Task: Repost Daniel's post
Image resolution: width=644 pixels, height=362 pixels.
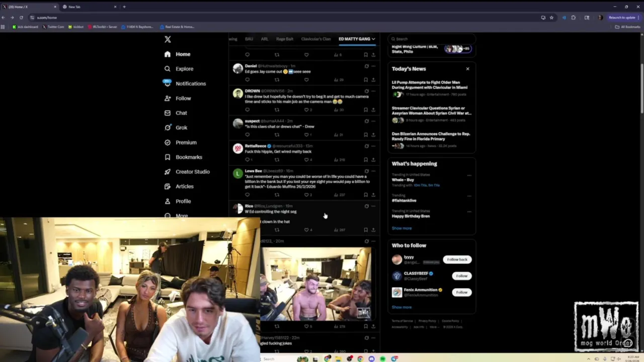Action: pos(277,79)
